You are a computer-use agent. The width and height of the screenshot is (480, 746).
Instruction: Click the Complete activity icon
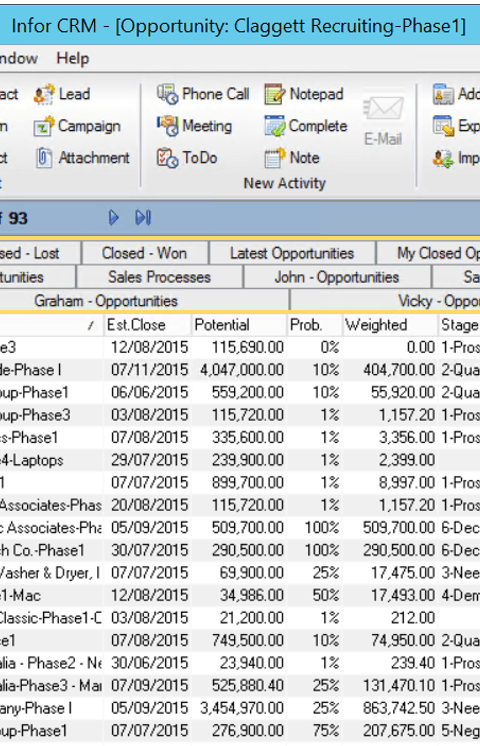coord(306,126)
